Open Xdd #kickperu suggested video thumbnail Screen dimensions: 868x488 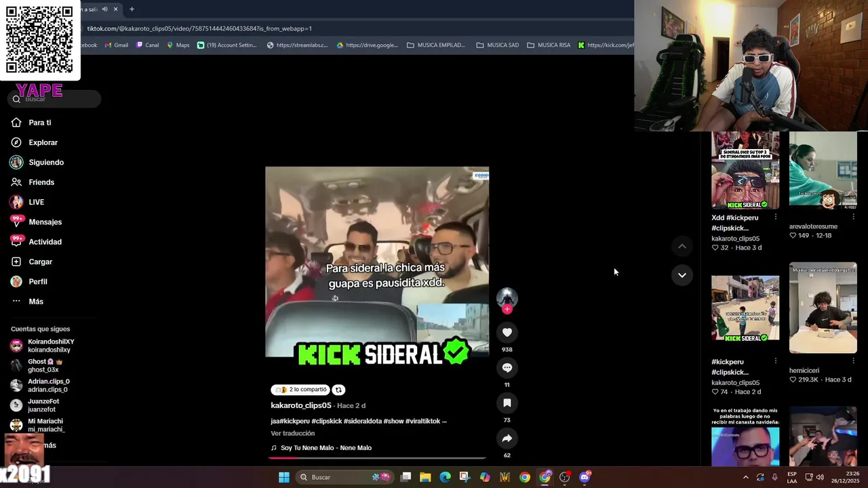click(x=745, y=170)
